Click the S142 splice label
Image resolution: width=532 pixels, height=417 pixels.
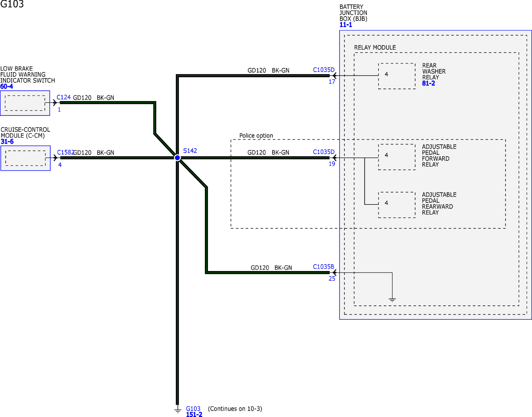(x=190, y=151)
